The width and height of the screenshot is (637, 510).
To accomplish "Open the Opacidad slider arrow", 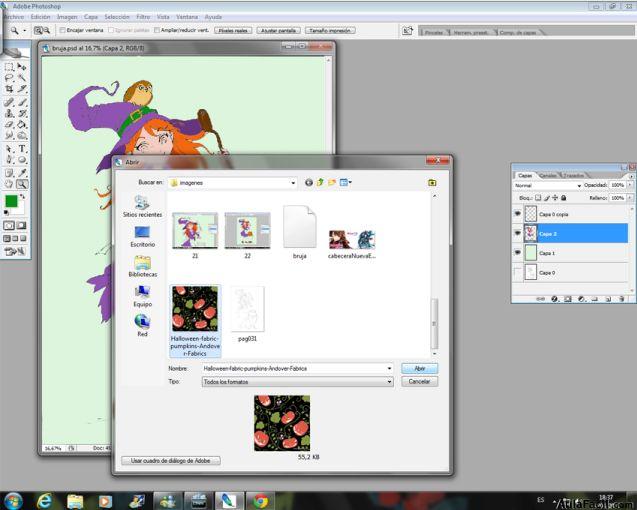I will click(630, 185).
